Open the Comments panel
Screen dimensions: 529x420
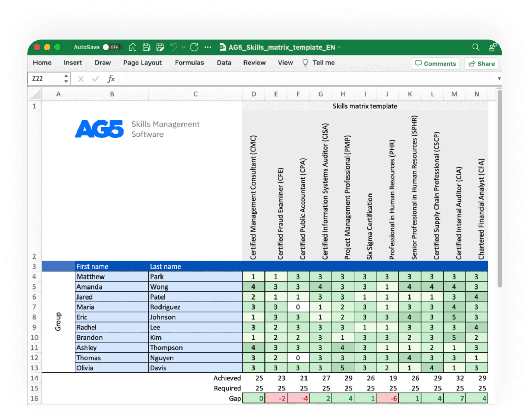click(435, 64)
